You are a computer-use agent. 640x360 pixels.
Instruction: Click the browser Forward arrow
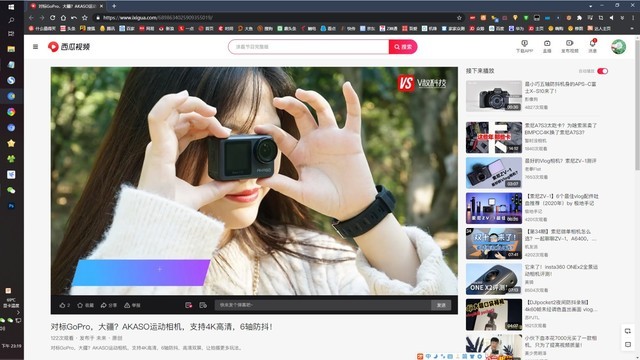click(x=42, y=18)
